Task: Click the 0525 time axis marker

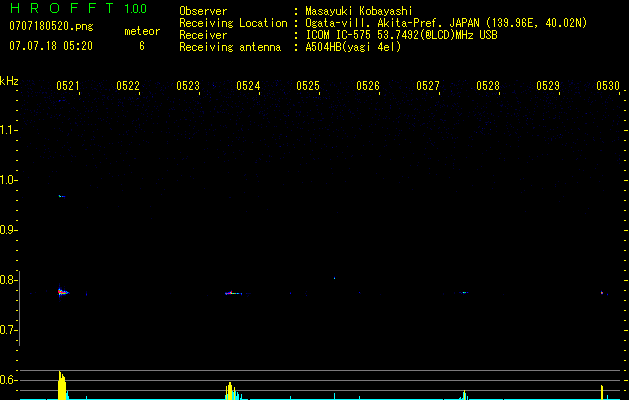Action: [308, 85]
